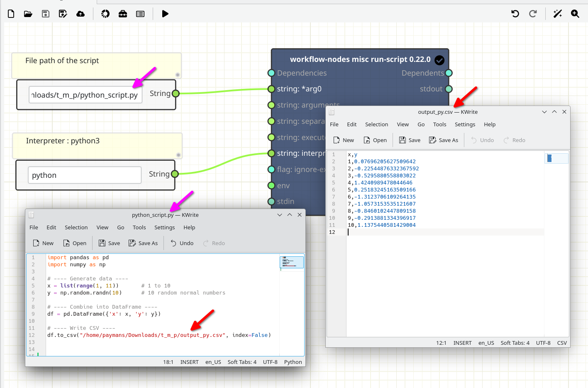Click the output_py.csv minimap thumbnail
This screenshot has height=388, width=588.
(556, 158)
